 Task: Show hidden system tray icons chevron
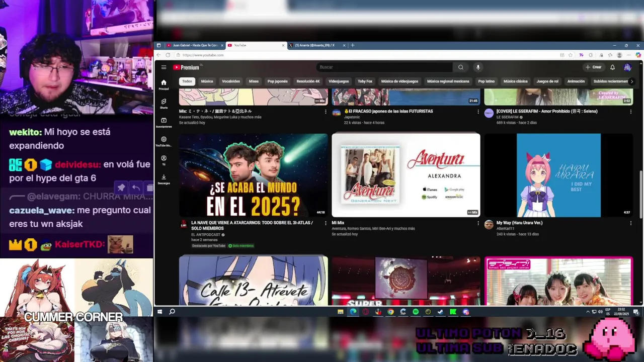pos(588,312)
